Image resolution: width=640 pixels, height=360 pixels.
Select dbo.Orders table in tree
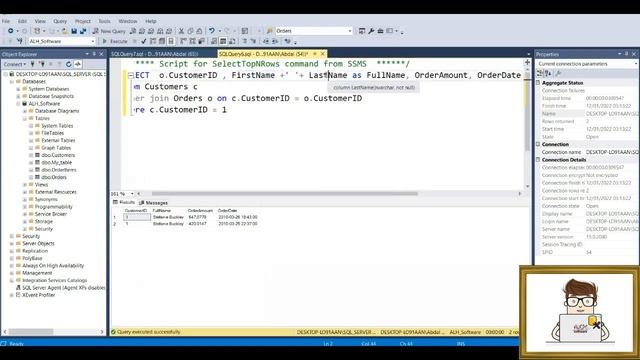point(54,178)
